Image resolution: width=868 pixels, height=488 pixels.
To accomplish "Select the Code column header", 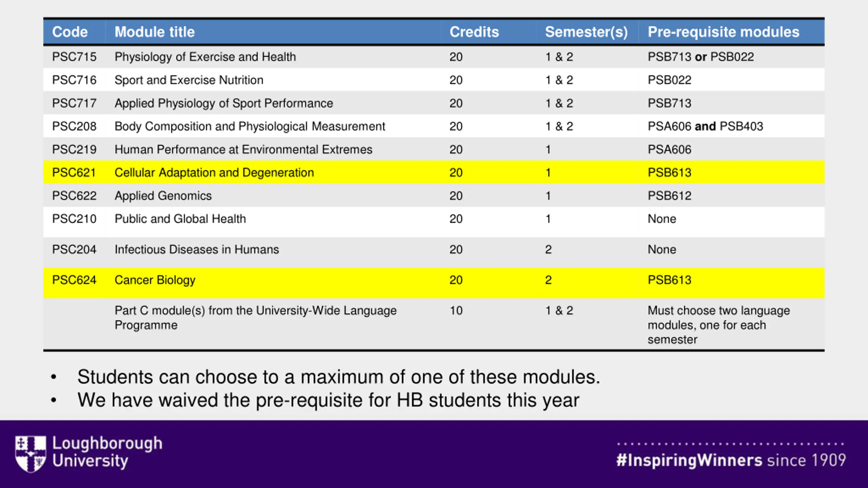I will pos(70,32).
